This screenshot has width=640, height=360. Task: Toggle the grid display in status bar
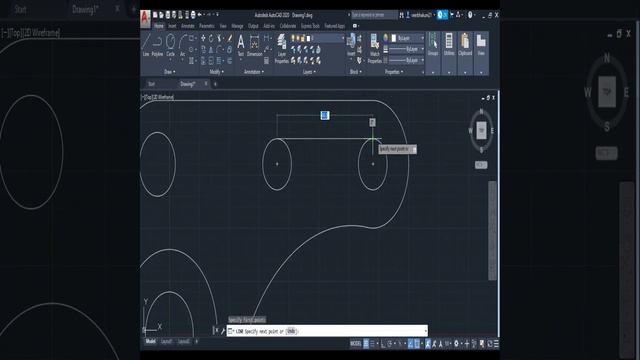[366, 344]
